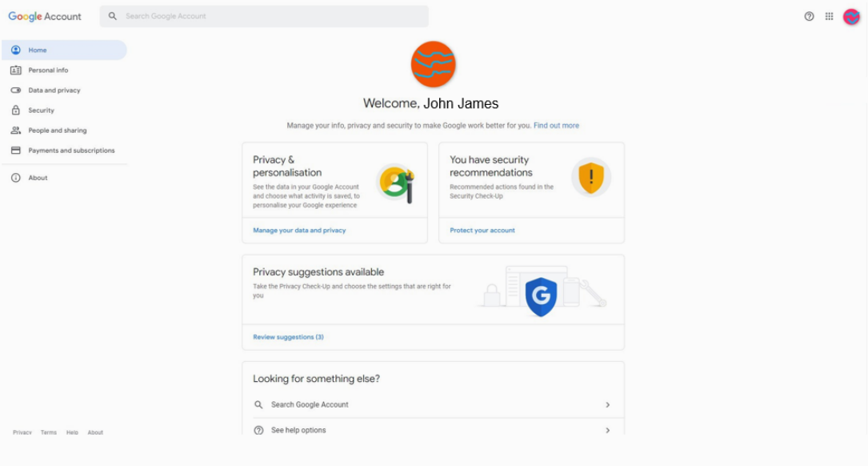This screenshot has width=868, height=466.
Task: Click Privacy suggestions available heading
Action: click(x=318, y=272)
